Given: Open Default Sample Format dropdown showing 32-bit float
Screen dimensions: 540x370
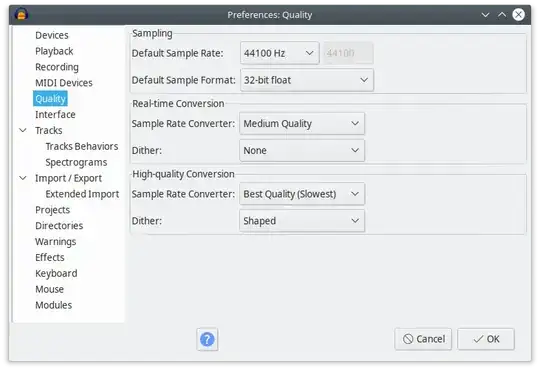Looking at the screenshot, I should (307, 80).
